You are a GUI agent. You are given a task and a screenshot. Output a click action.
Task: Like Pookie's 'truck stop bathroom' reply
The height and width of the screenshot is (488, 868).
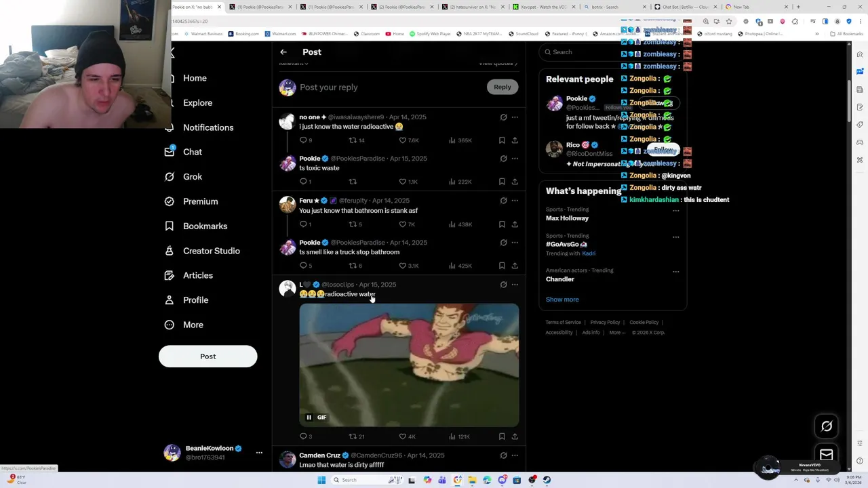[409, 266]
